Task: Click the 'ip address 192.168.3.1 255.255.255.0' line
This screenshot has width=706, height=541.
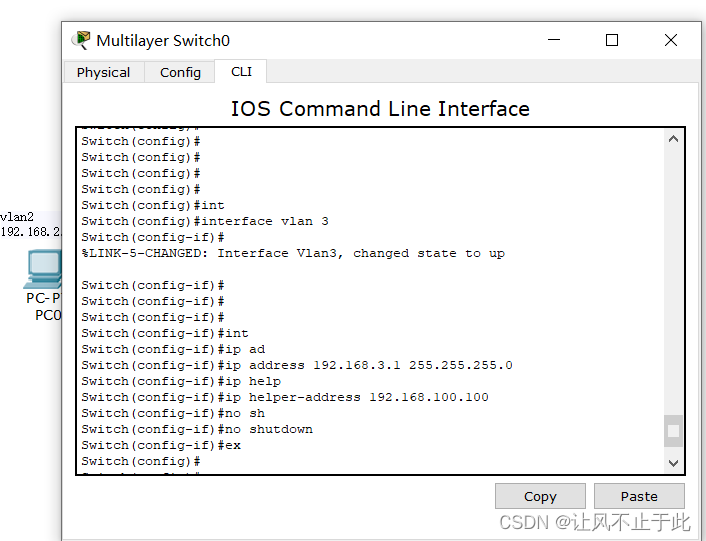Action: pos(297,365)
